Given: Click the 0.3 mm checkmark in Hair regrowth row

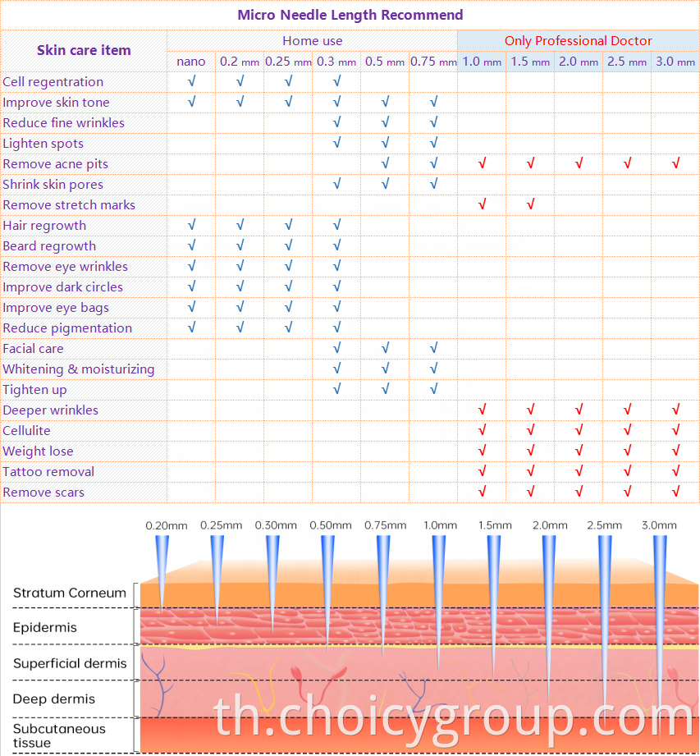Looking at the screenshot, I should (x=336, y=225).
